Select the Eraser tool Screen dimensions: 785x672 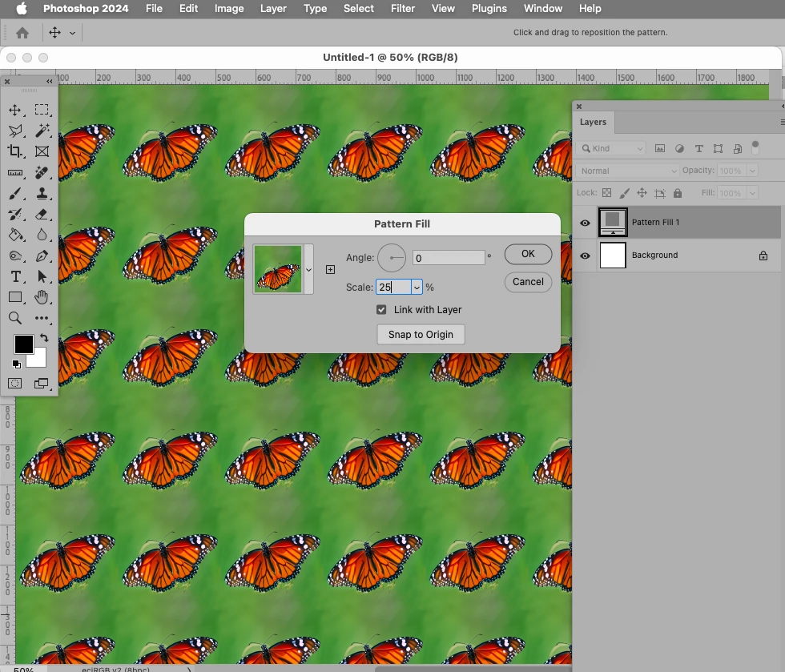click(42, 215)
